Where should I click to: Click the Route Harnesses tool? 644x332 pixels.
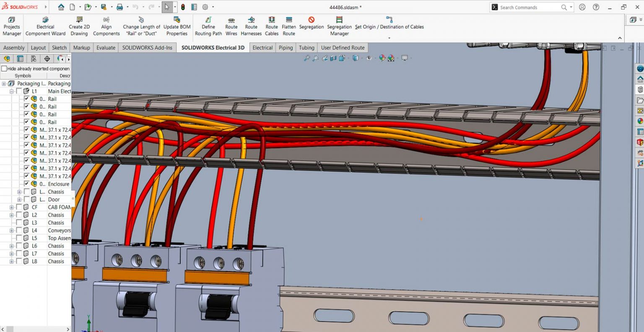point(251,26)
